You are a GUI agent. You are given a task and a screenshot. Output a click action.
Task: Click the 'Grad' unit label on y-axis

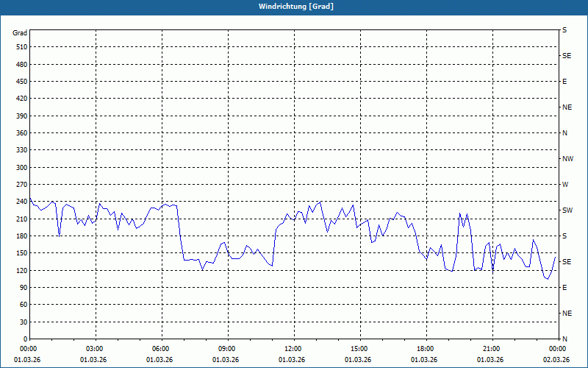point(20,33)
